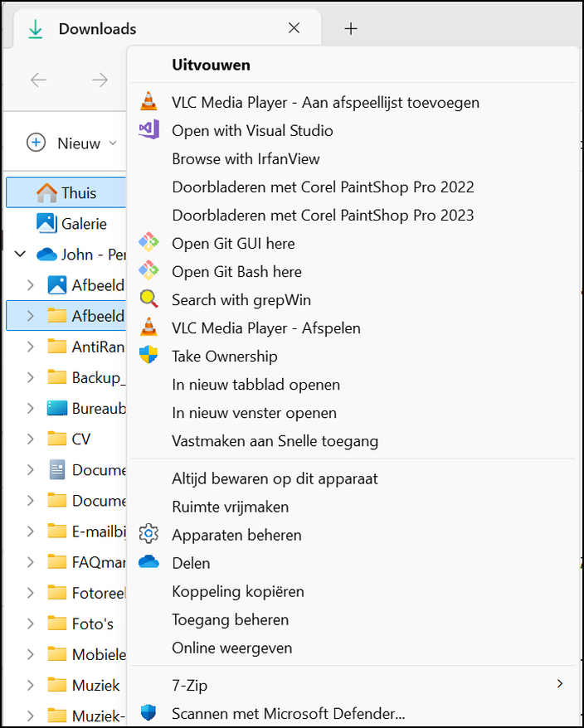This screenshot has height=728, width=584.
Task: Click the Muziek folder icon
Action: [x=57, y=685]
